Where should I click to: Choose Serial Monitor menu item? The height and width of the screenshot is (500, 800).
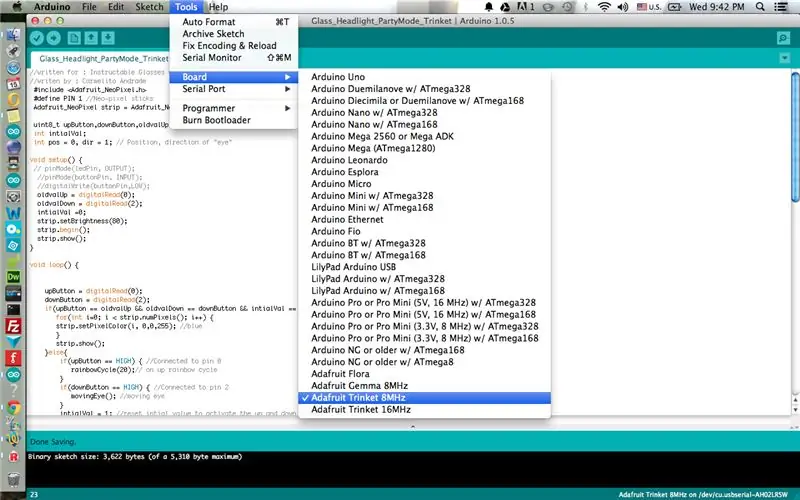pyautogui.click(x=234, y=58)
